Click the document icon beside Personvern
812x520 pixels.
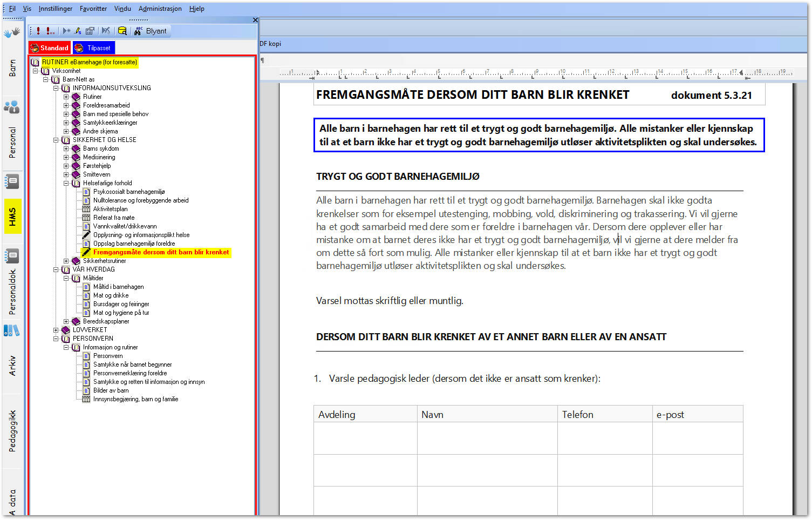[86, 356]
